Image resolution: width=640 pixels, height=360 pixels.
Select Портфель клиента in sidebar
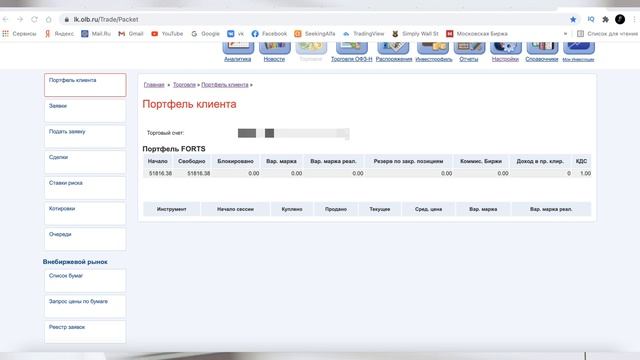tap(85, 85)
